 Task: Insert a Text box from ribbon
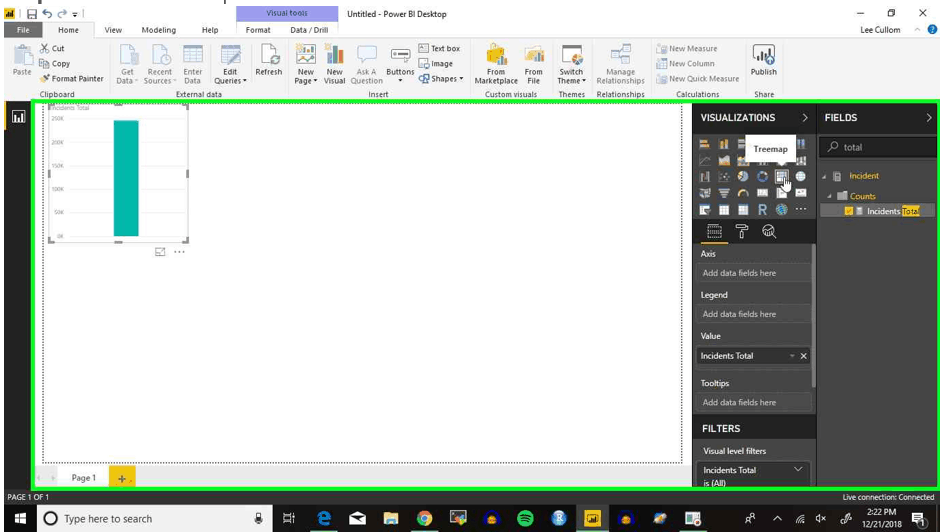point(439,49)
